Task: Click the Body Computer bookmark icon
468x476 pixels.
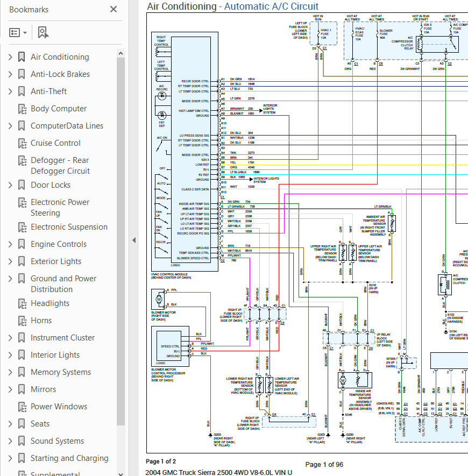Action: 22,109
